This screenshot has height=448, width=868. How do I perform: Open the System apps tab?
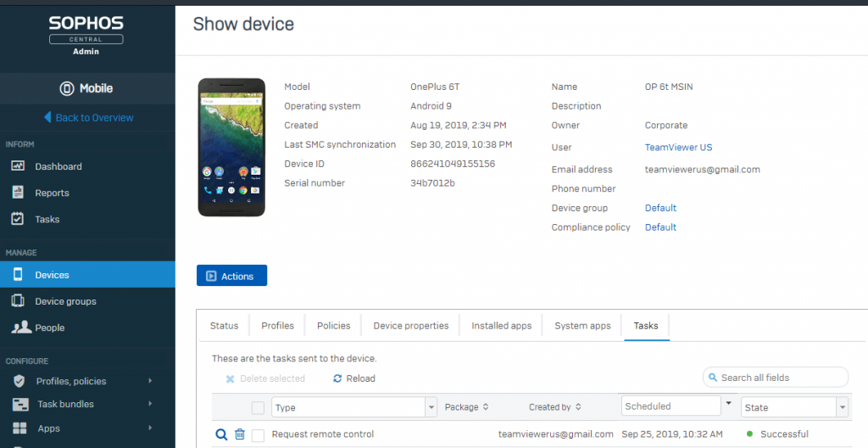tap(582, 326)
